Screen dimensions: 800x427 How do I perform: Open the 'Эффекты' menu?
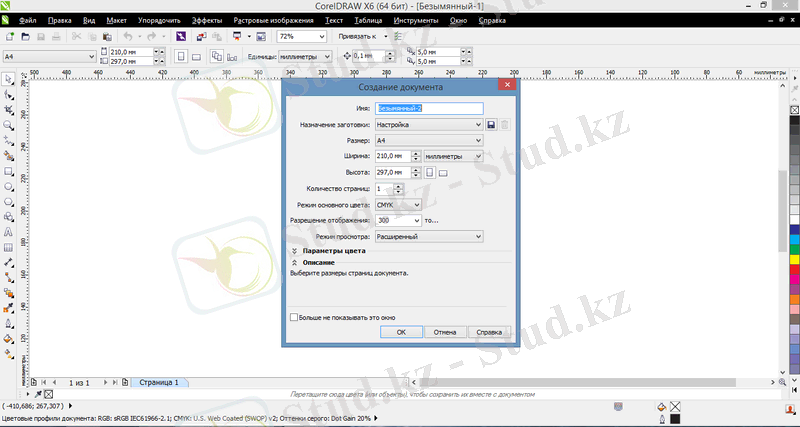tap(207, 20)
